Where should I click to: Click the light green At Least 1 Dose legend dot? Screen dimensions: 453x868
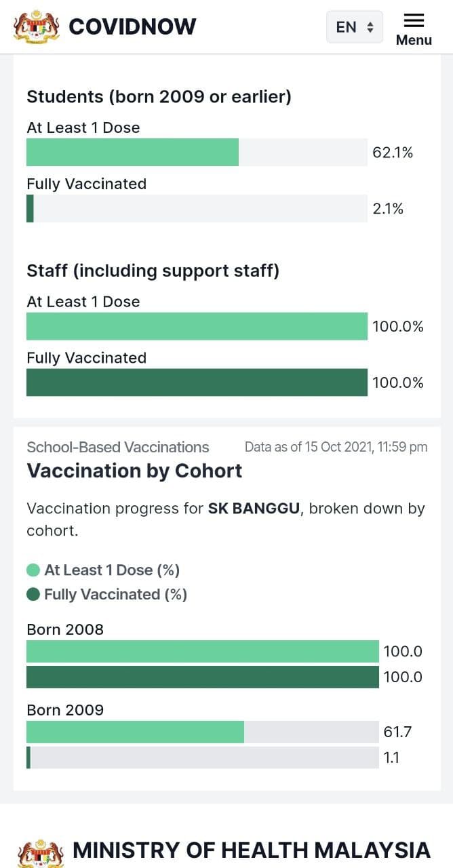pyautogui.click(x=33, y=570)
